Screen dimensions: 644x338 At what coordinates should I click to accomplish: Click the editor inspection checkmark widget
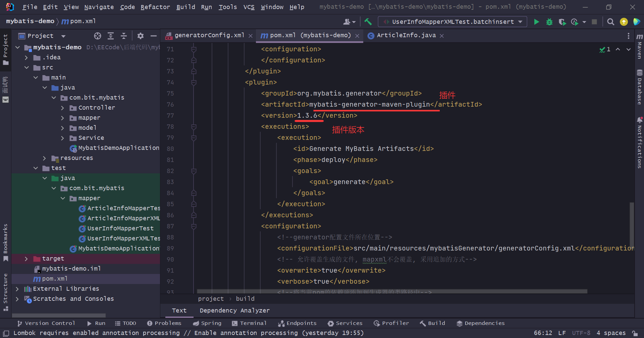point(605,49)
